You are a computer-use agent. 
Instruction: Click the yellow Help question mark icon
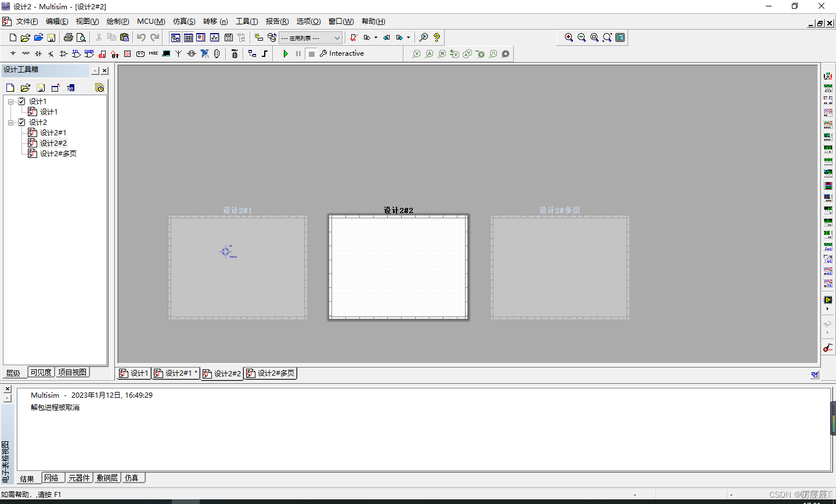click(x=437, y=37)
